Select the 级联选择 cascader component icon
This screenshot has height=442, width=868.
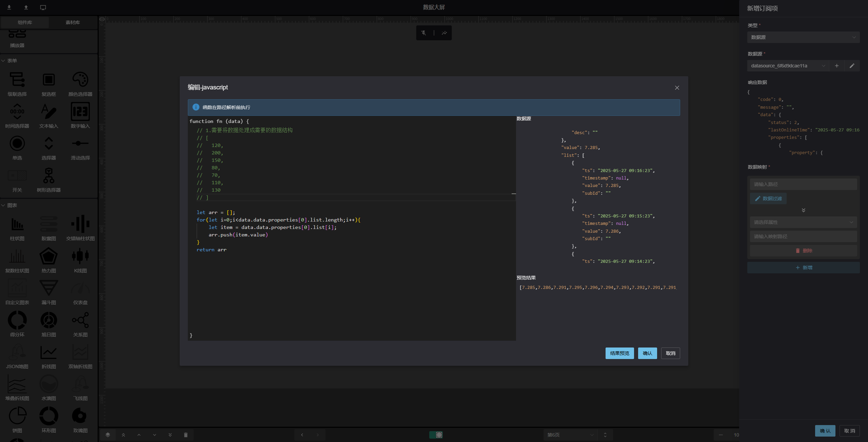point(17,80)
